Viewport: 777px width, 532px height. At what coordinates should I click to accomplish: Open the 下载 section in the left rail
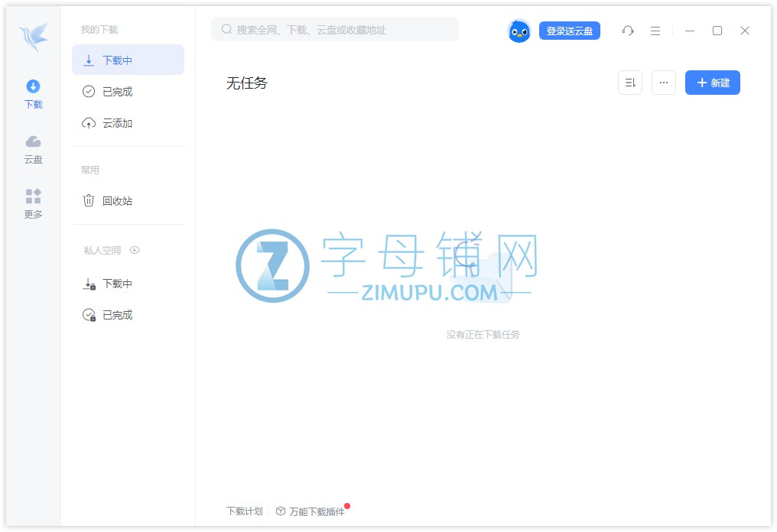33,94
